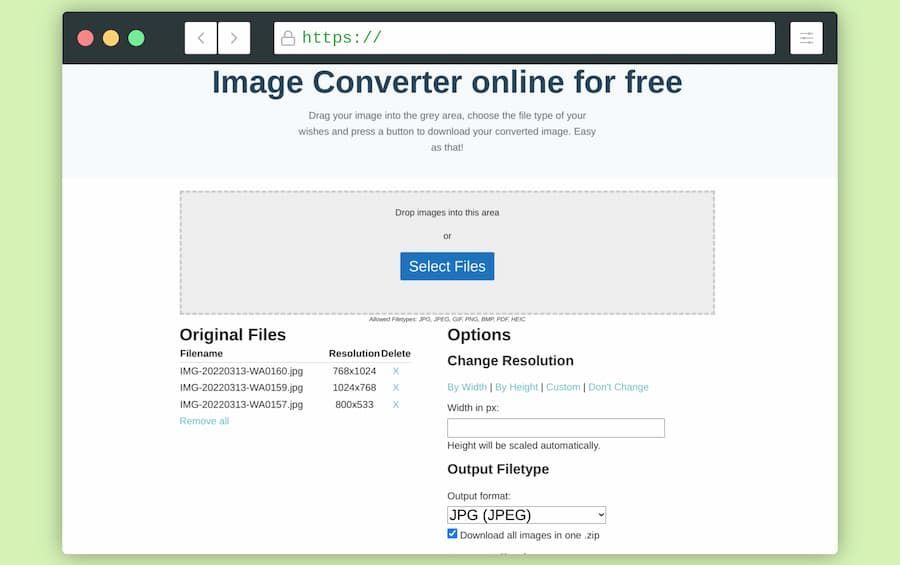Click the Allowed Filetypes note
The image size is (900, 565).
coord(447,319)
